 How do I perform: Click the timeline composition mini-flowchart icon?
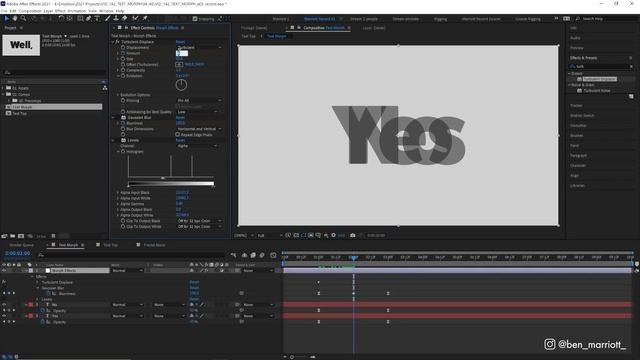point(233,255)
